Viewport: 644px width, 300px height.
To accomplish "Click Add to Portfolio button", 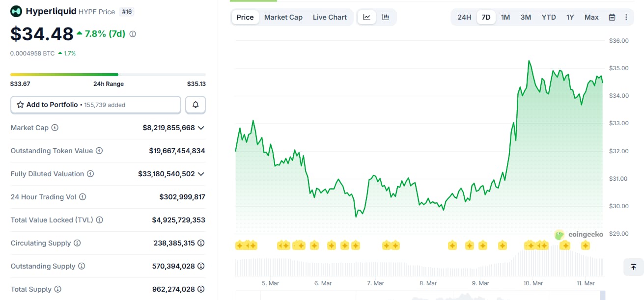I will coord(96,105).
